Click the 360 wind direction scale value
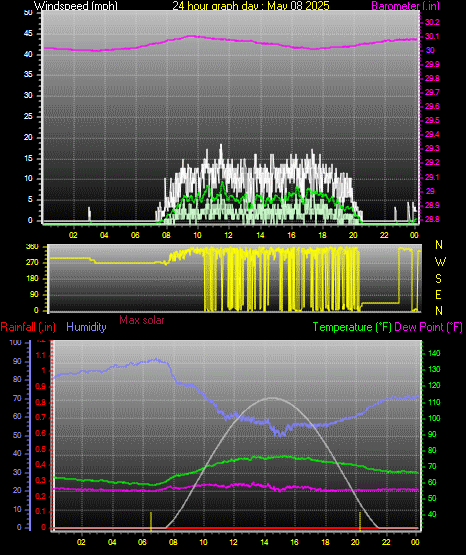Screen dimensions: 466x555 (x=32, y=247)
